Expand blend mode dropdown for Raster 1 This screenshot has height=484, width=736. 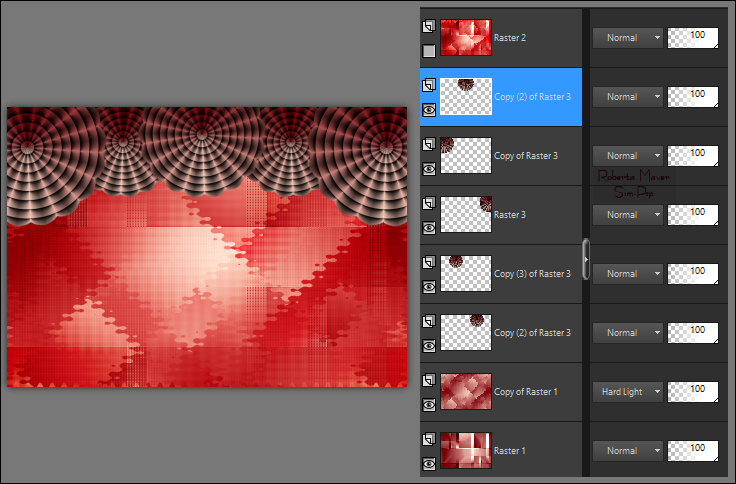[627, 451]
